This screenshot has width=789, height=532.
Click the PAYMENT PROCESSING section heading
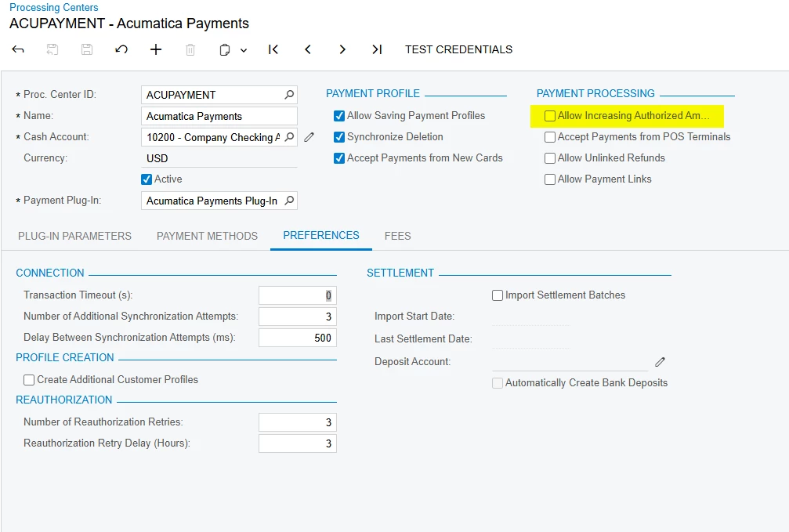(595, 93)
